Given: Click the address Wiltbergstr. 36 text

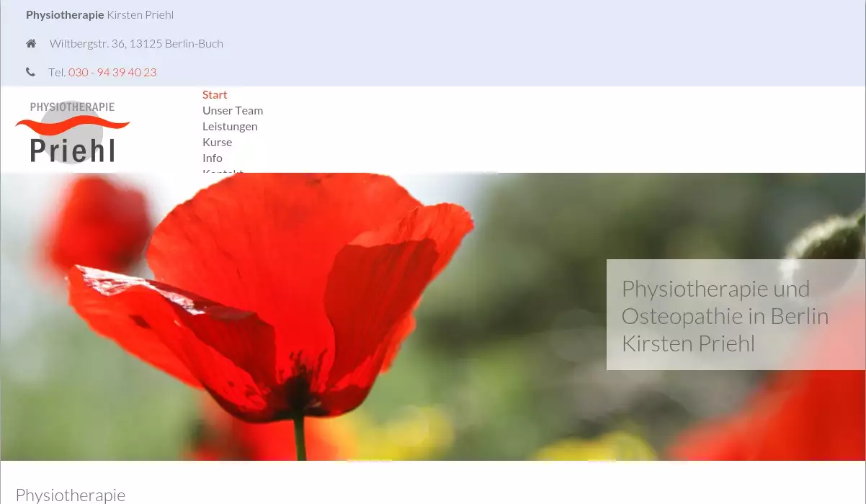Looking at the screenshot, I should (136, 43).
